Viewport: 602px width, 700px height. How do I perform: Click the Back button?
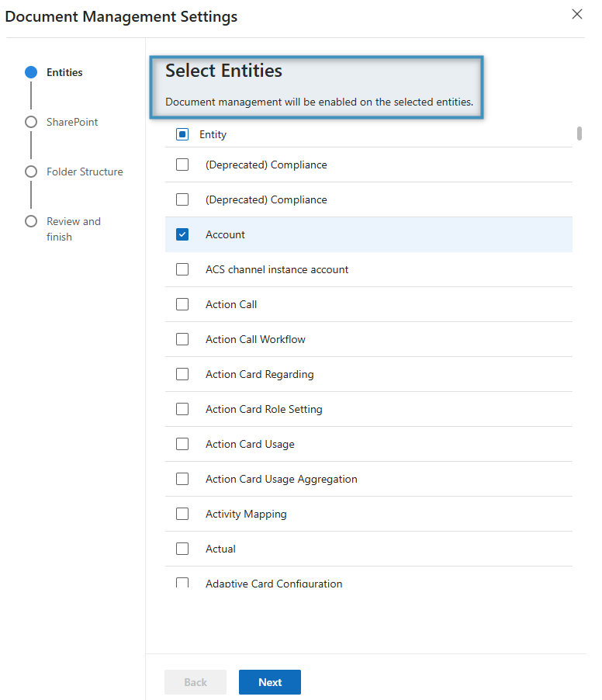coord(195,682)
